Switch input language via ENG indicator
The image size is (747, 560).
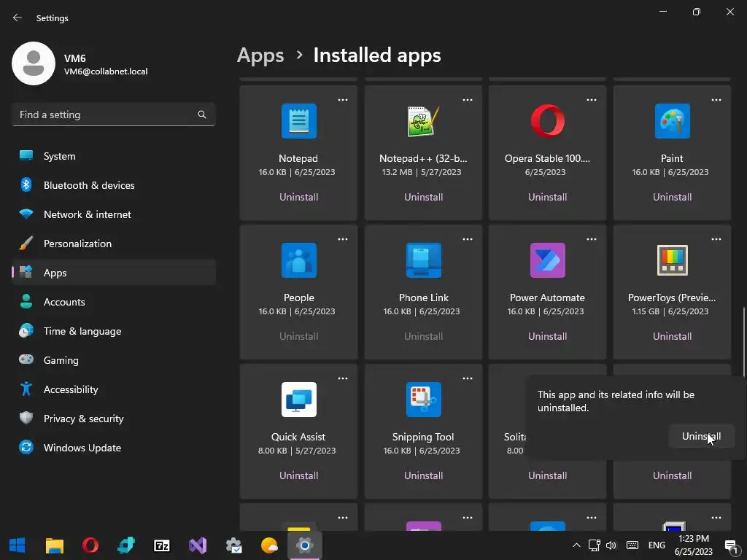tap(657, 545)
